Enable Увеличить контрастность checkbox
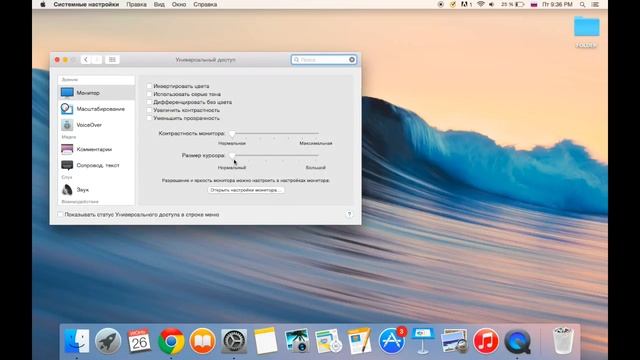 (x=149, y=110)
